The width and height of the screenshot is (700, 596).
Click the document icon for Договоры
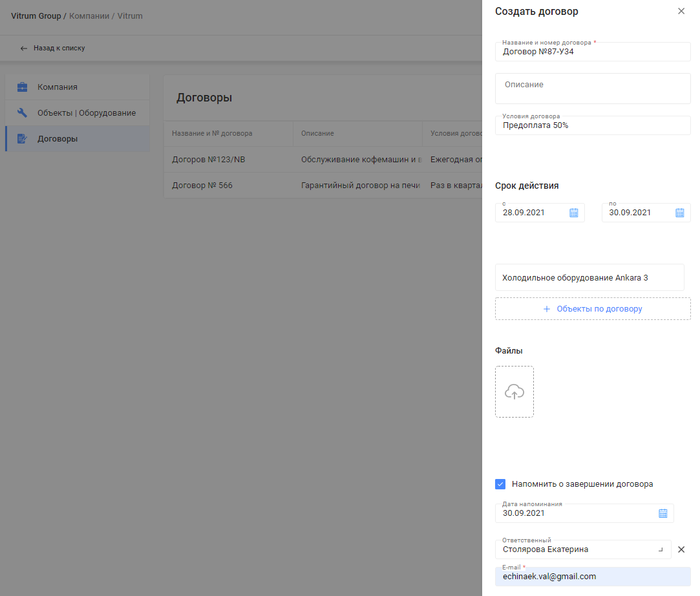click(x=23, y=139)
